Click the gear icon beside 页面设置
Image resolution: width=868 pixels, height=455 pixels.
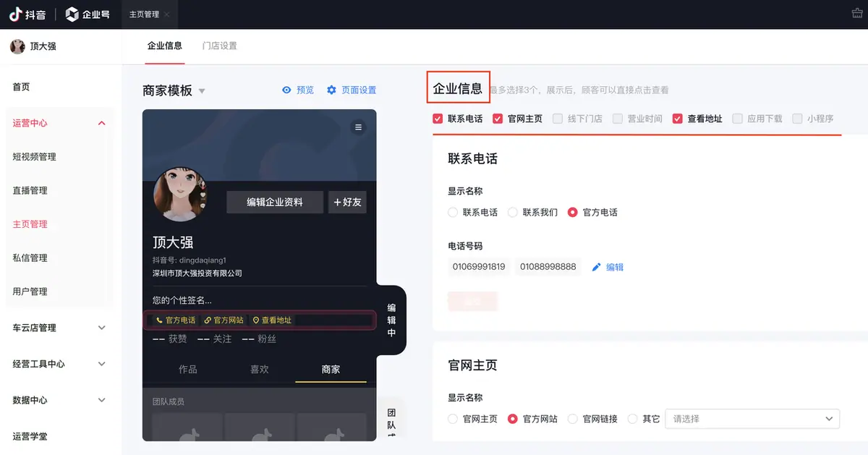click(x=332, y=90)
